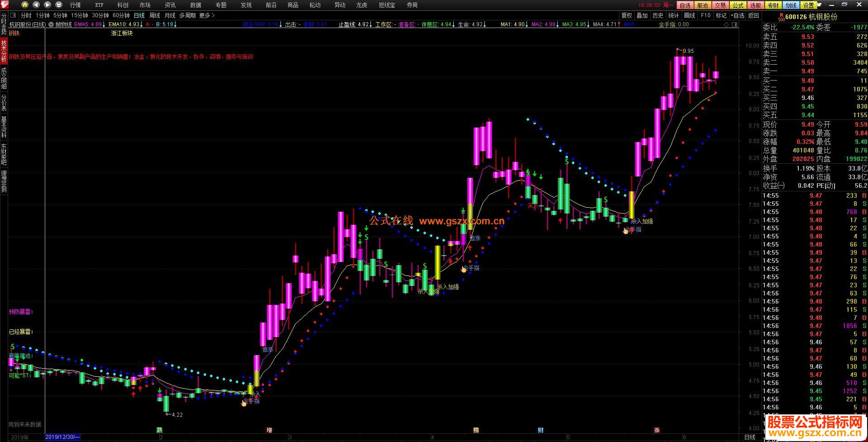Switch to 月线 period
This screenshot has height=442, width=868.
coord(170,15)
